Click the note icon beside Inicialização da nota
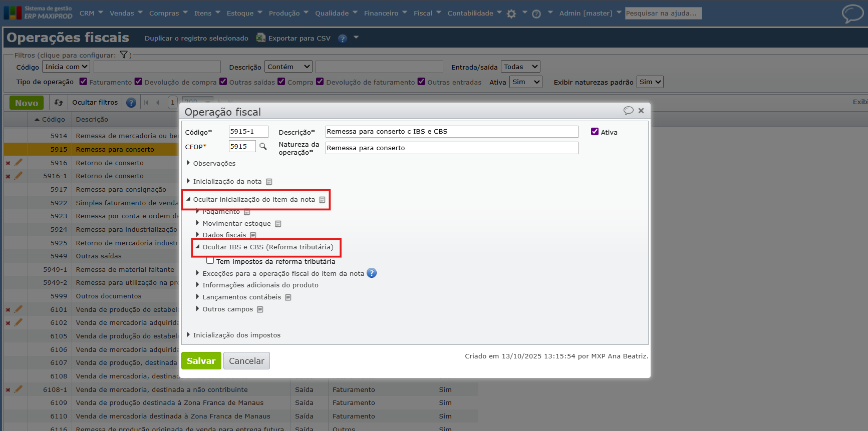This screenshot has width=868, height=431. click(269, 182)
